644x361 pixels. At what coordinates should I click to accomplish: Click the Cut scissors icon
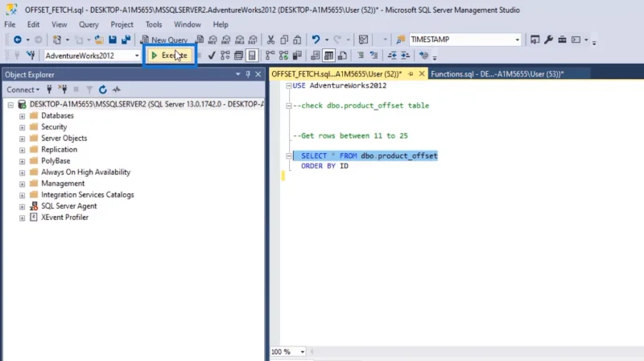pyautogui.click(x=270, y=39)
